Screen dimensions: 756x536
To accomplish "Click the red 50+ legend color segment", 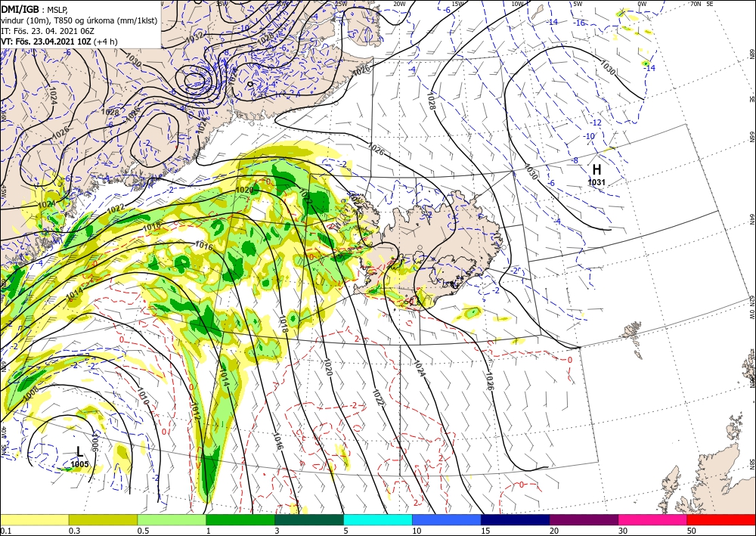I will 721,519.
